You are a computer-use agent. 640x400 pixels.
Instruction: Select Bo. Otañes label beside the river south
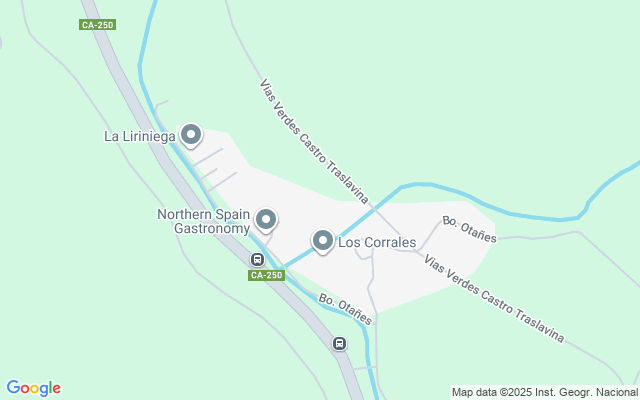[x=345, y=309]
